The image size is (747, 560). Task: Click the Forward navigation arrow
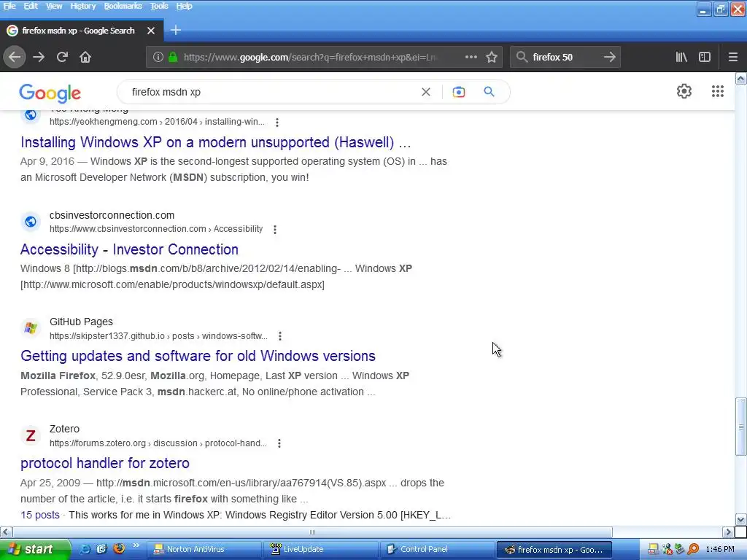[39, 57]
